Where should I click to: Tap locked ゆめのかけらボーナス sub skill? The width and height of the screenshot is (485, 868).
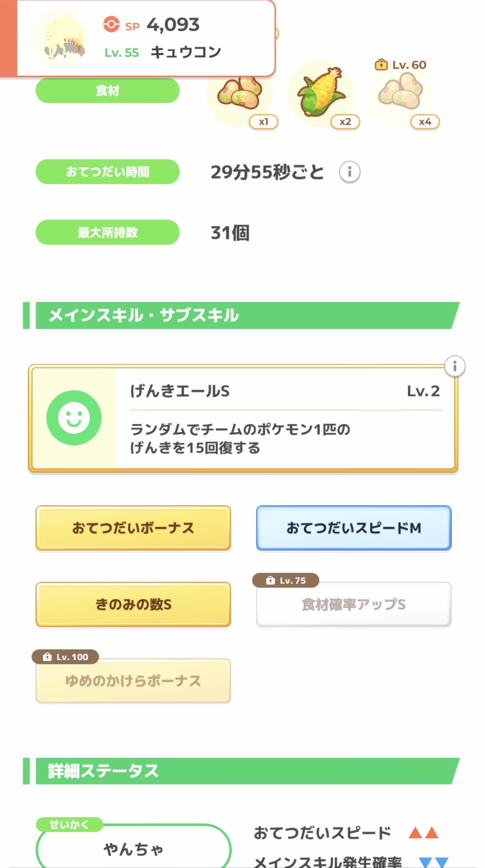point(133,681)
